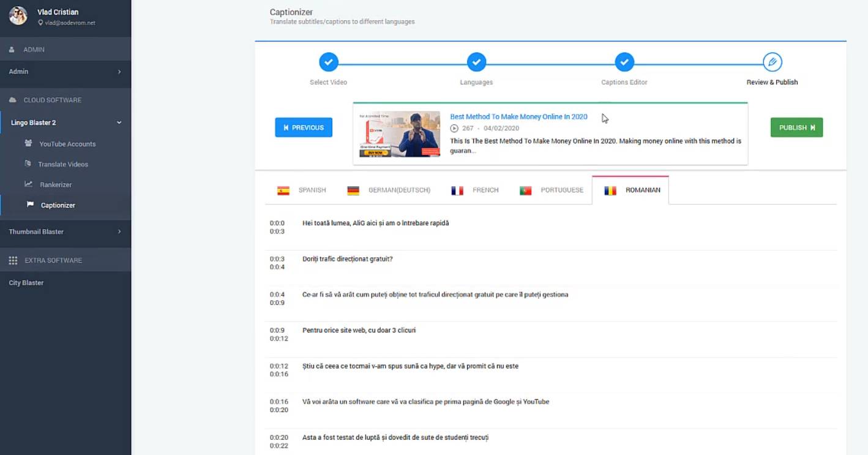Click the Captionizer page title
The width and height of the screenshot is (868, 455).
click(x=291, y=12)
